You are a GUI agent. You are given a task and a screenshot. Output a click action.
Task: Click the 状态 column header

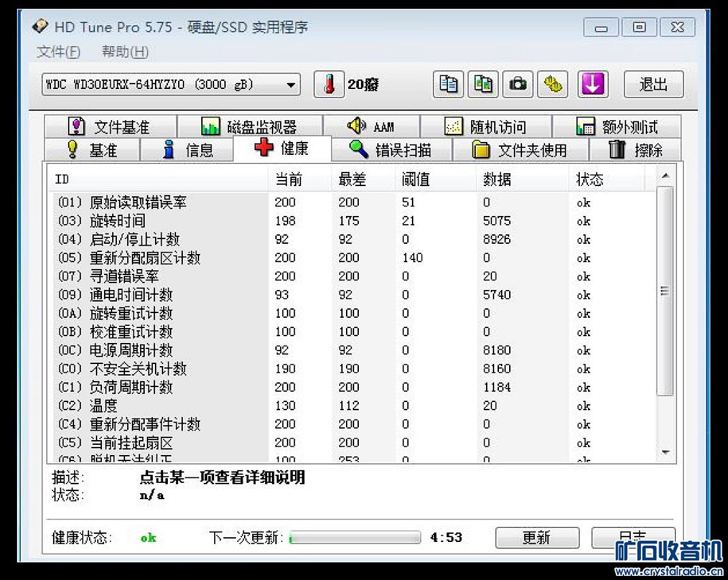tap(607, 179)
